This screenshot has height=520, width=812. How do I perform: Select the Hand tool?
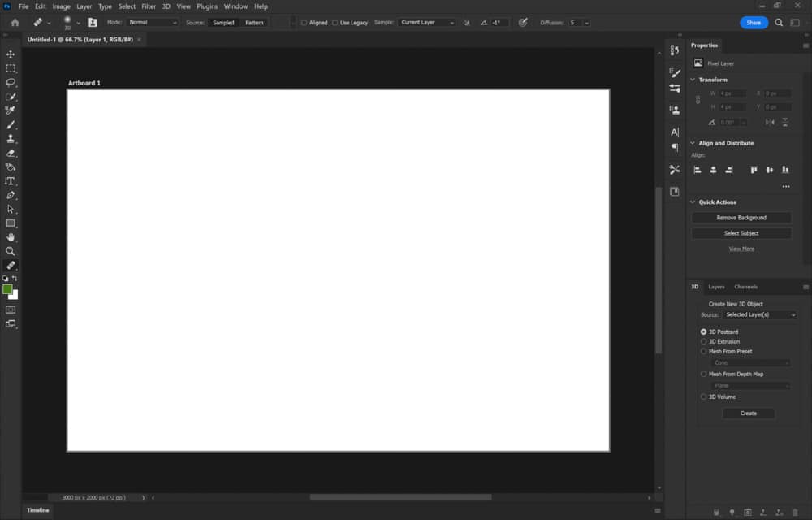click(11, 237)
